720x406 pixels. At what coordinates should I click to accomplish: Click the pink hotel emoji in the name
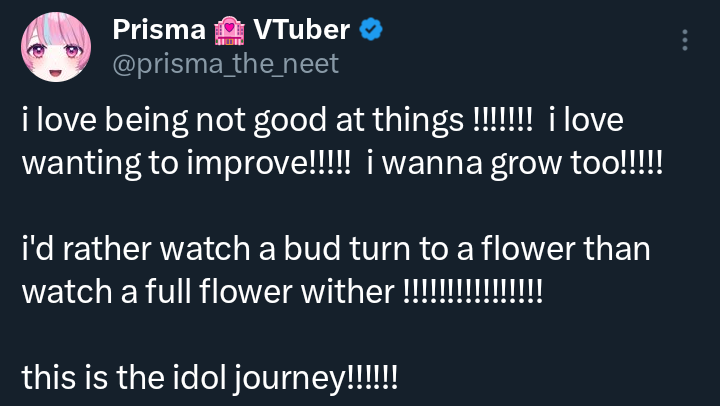coord(228,31)
